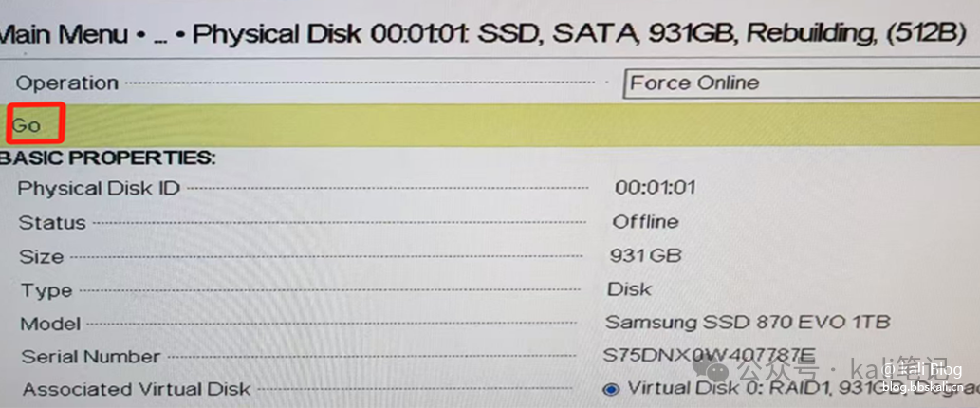Click the Status property label
The image size is (980, 408).
[x=52, y=222]
